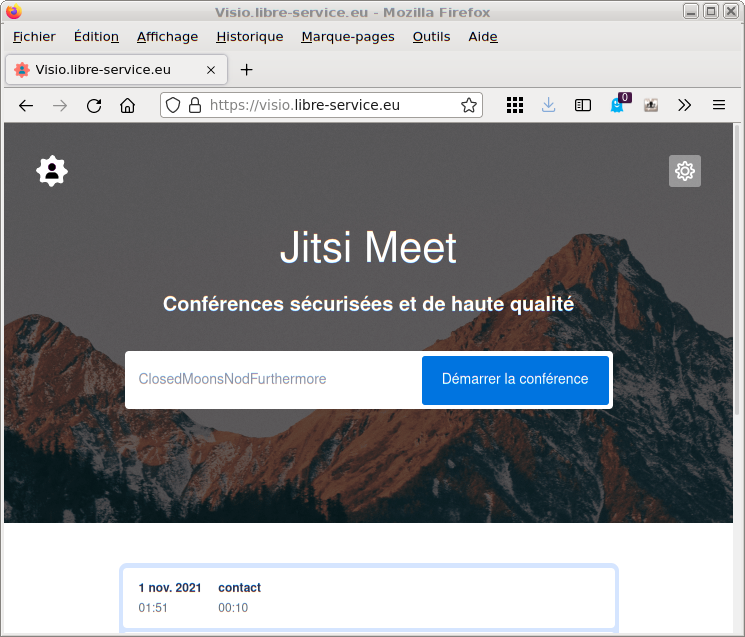The image size is (745, 637).
Task: Maximize the Firefox window
Action: click(x=711, y=11)
